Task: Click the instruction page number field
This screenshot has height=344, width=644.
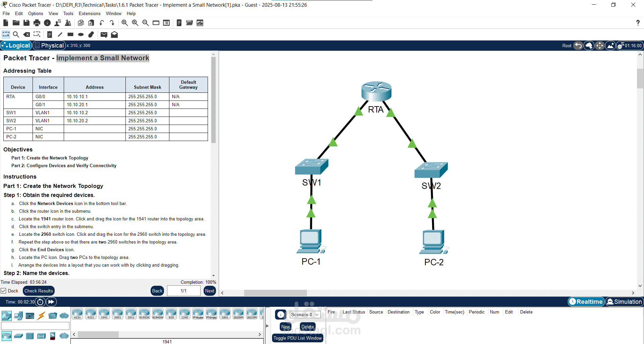Action: pyautogui.click(x=183, y=291)
